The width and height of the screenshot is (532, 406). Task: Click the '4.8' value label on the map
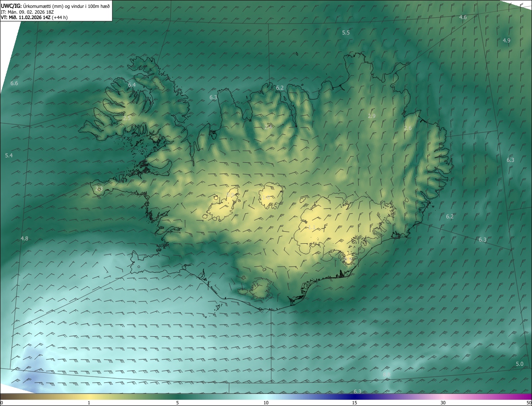[25, 238]
